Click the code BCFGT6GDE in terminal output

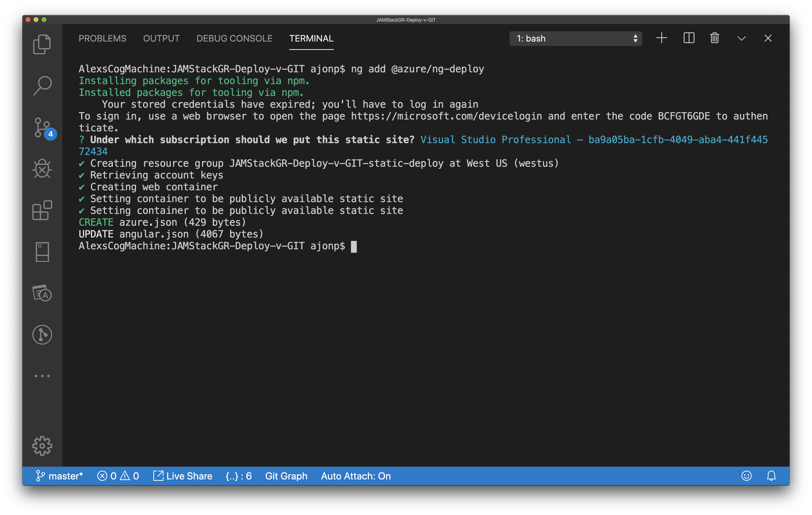684,116
